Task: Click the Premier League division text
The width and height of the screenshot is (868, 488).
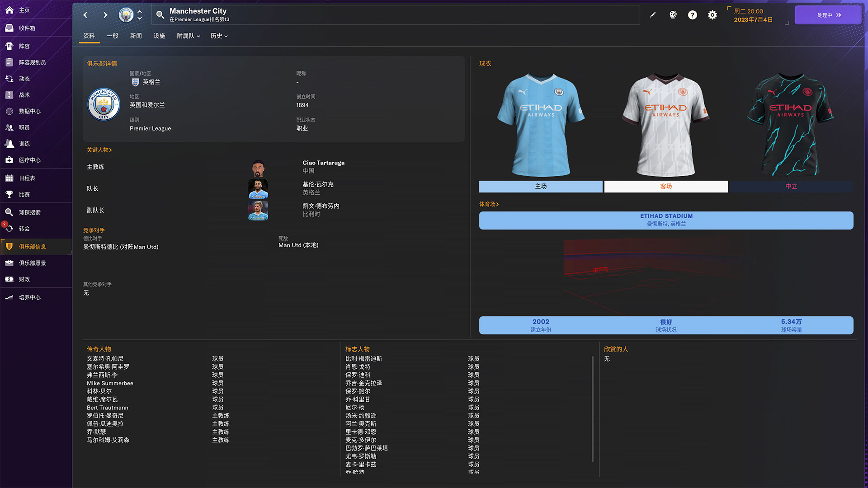Action: pyautogui.click(x=150, y=128)
